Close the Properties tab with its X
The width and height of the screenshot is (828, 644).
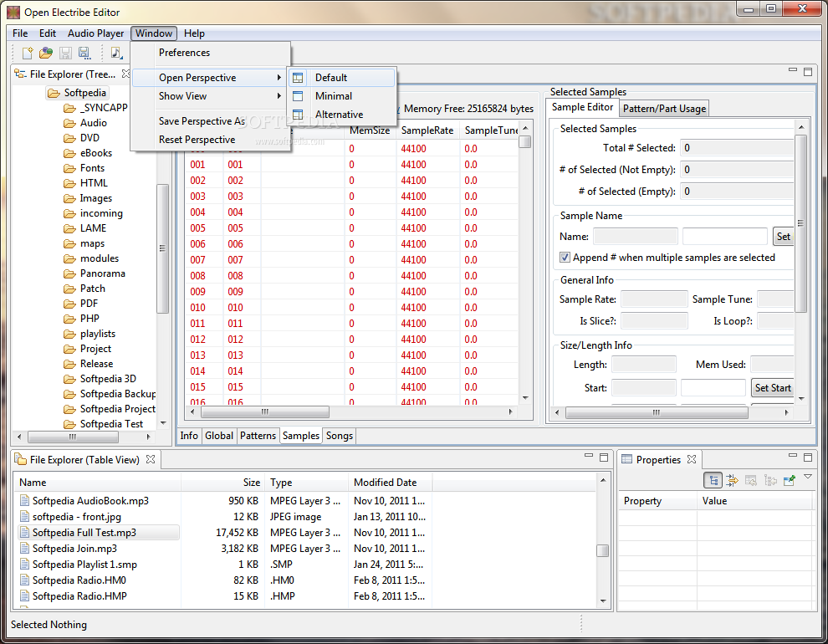692,459
